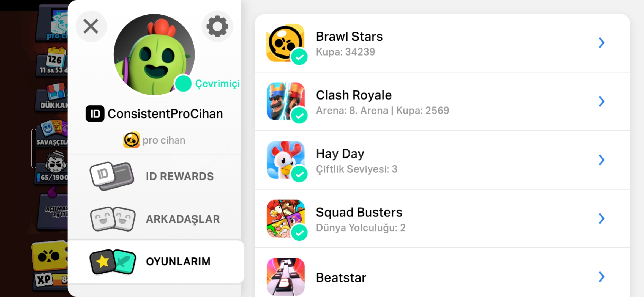644x297 pixels.
Task: Click the Beatstar game icon
Action: [286, 277]
